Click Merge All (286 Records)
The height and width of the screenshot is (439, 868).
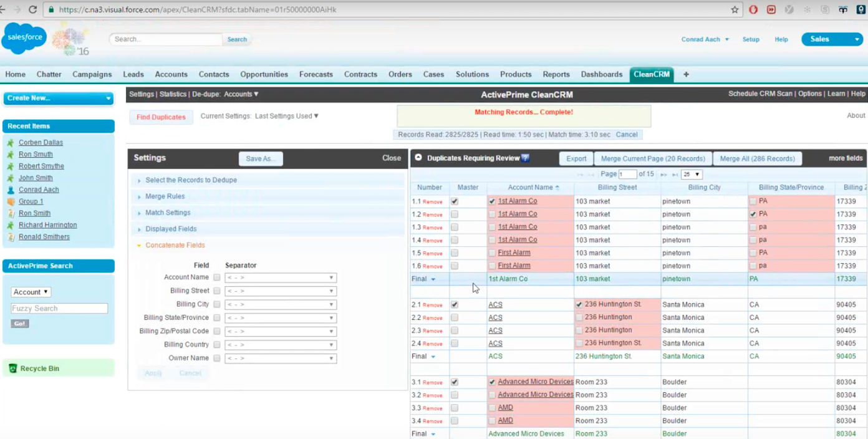coord(758,158)
